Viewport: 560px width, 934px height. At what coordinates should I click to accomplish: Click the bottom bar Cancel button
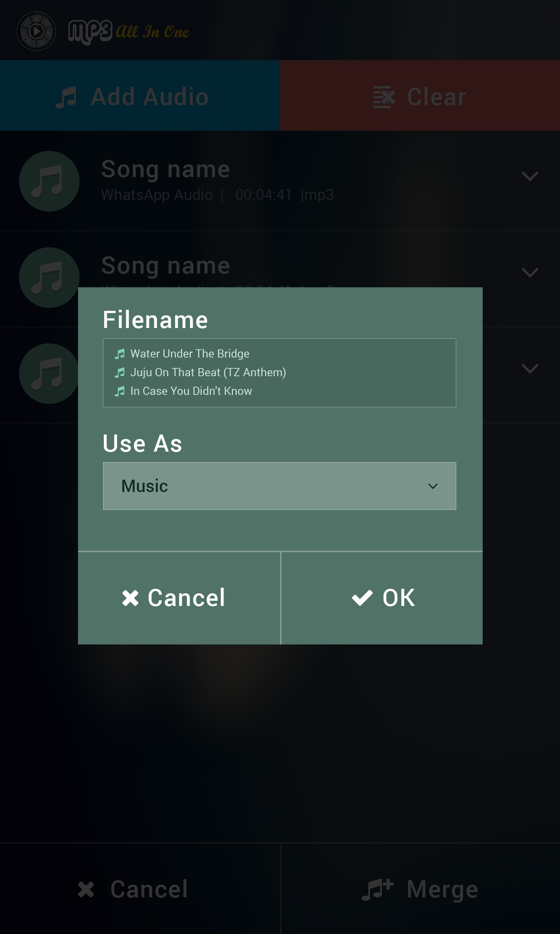(x=140, y=889)
